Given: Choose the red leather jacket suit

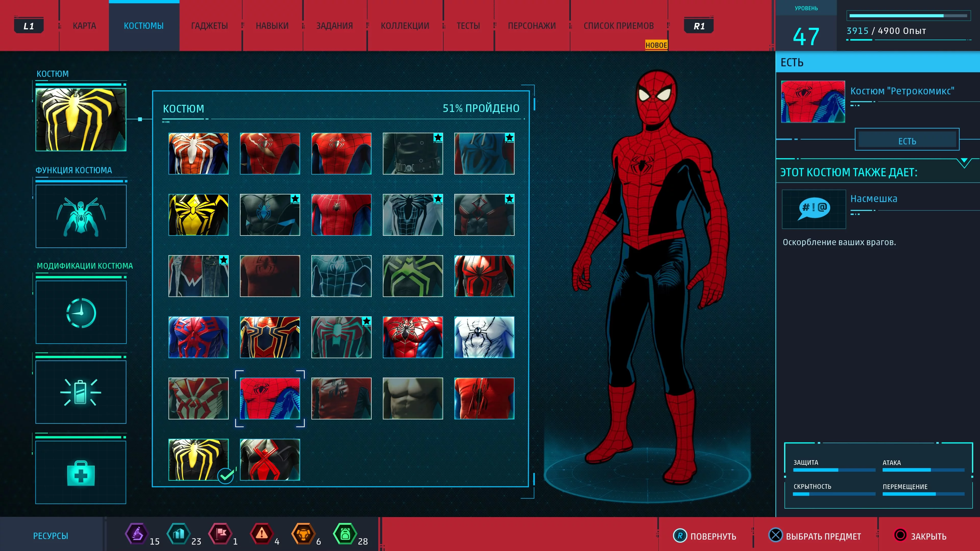Looking at the screenshot, I should [341, 398].
